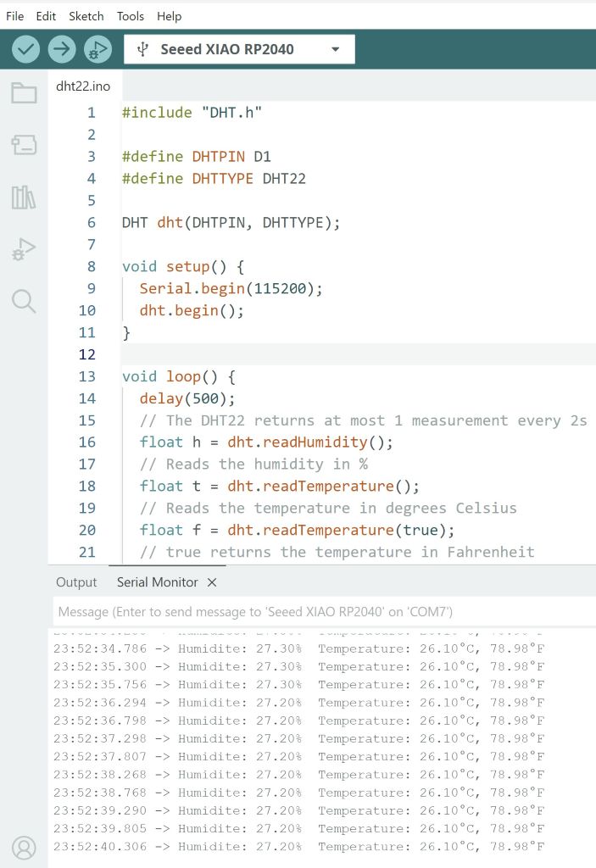596x868 pixels.
Task: Open the Boards Manager sidebar icon
Action: point(24,145)
